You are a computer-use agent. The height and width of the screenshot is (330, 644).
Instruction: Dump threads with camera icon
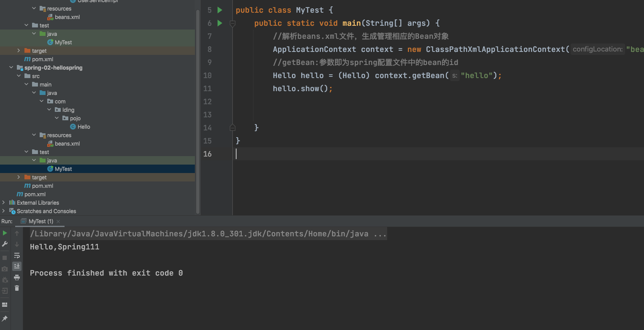click(x=5, y=269)
